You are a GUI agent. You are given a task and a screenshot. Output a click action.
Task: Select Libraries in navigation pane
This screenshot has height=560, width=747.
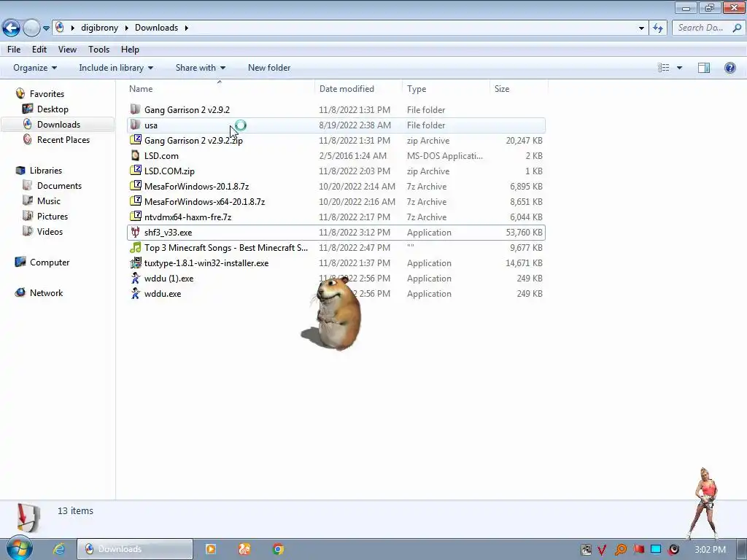(46, 170)
